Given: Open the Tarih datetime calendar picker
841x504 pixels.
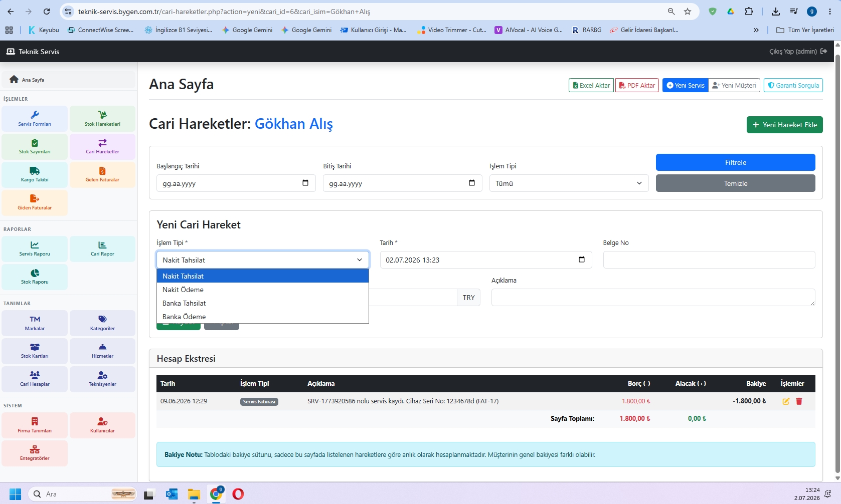Looking at the screenshot, I should point(582,260).
